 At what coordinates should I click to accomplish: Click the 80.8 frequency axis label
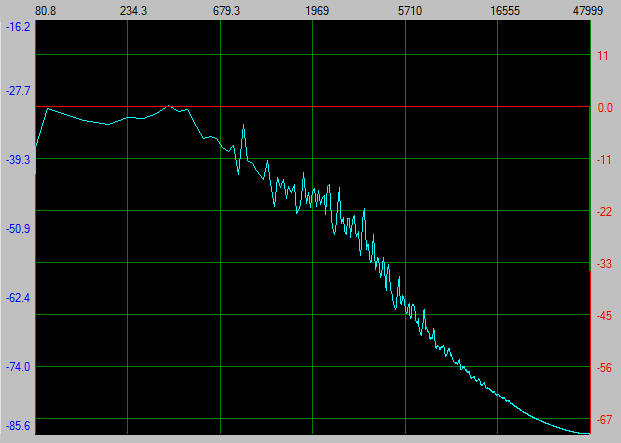click(45, 11)
